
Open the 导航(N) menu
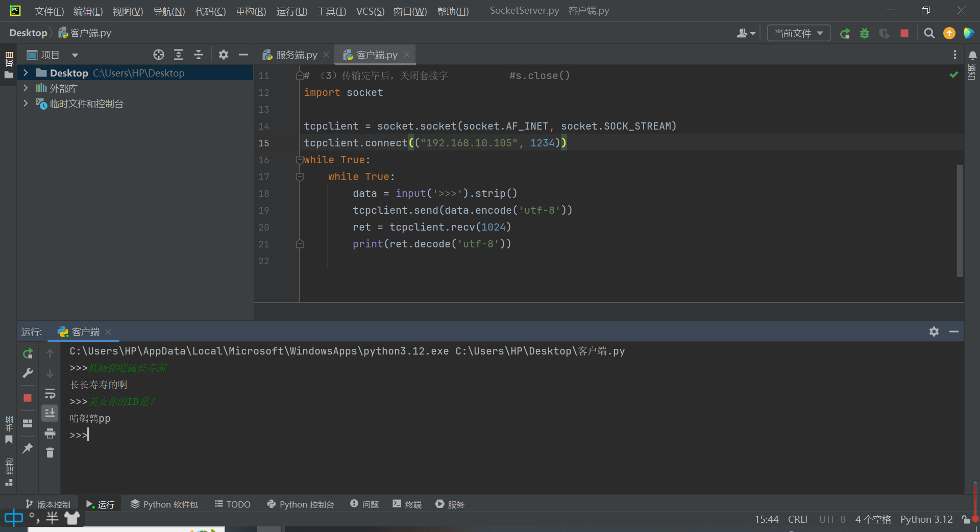coord(169,11)
